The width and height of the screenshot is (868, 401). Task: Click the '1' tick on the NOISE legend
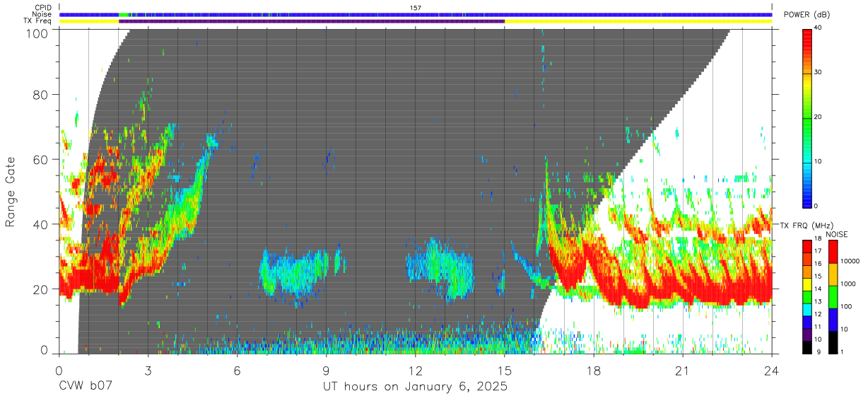click(843, 351)
